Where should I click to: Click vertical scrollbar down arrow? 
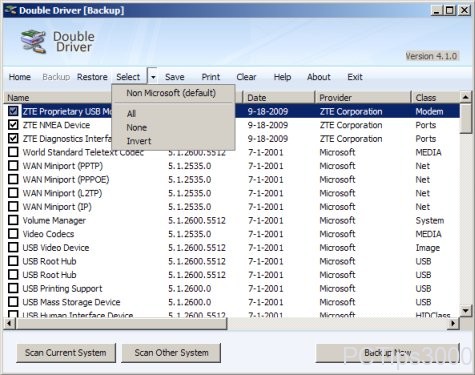[x=466, y=311]
